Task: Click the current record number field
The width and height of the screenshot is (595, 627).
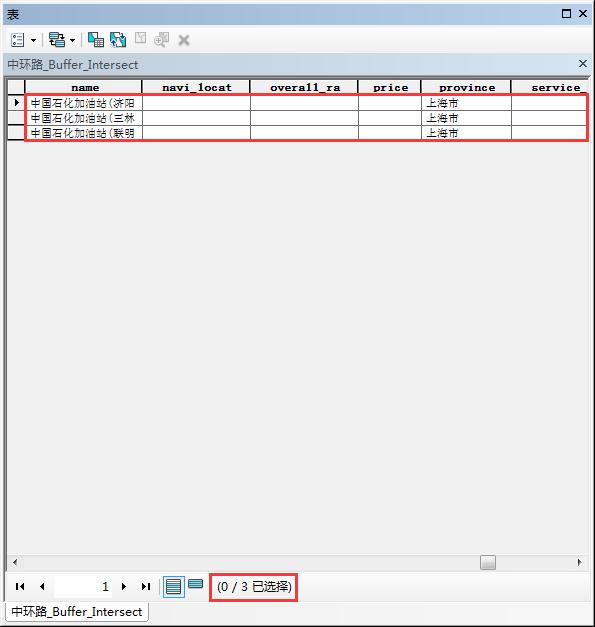Action: (83, 587)
